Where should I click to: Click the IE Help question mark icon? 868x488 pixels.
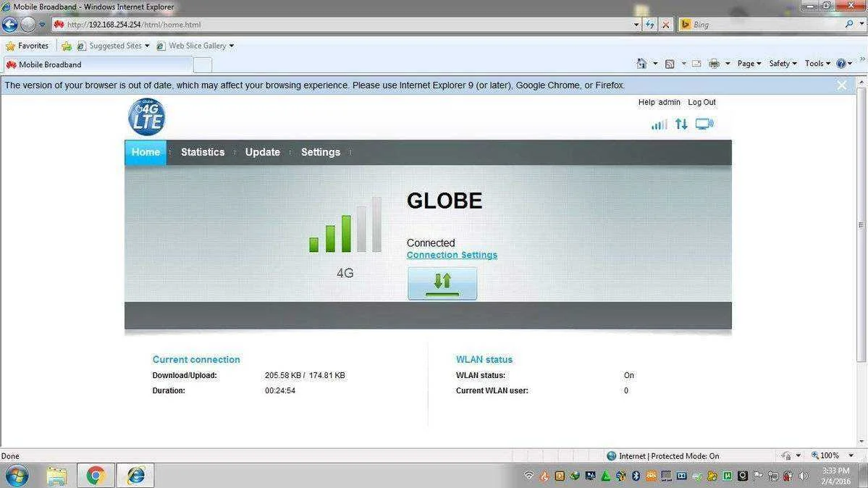[x=841, y=64]
